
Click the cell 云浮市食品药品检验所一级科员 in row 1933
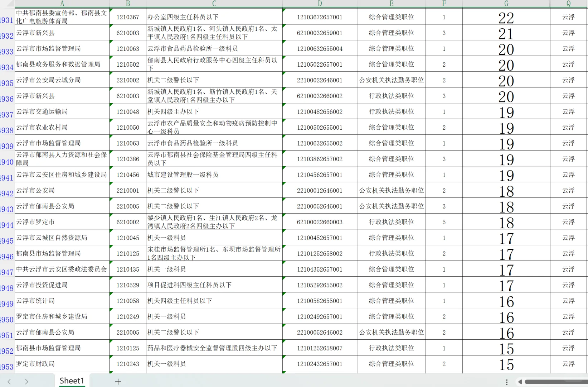(x=214, y=48)
